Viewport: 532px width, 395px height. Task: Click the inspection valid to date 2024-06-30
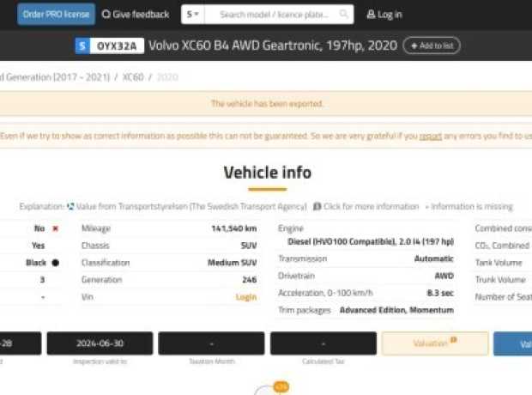pyautogui.click(x=100, y=343)
